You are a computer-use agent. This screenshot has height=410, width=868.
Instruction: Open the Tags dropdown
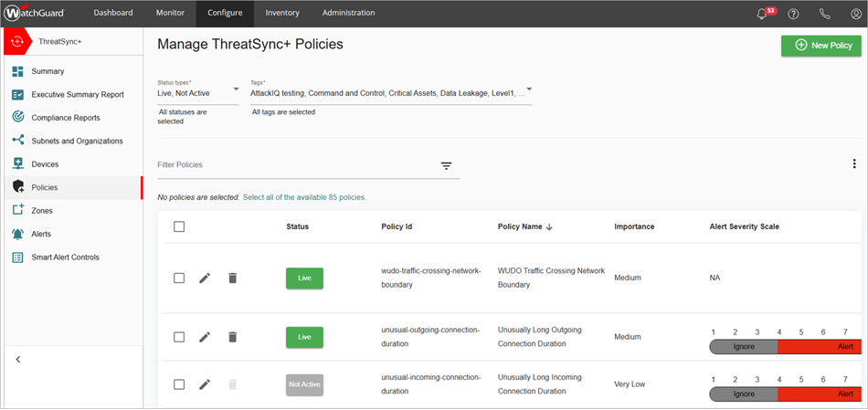pos(528,91)
